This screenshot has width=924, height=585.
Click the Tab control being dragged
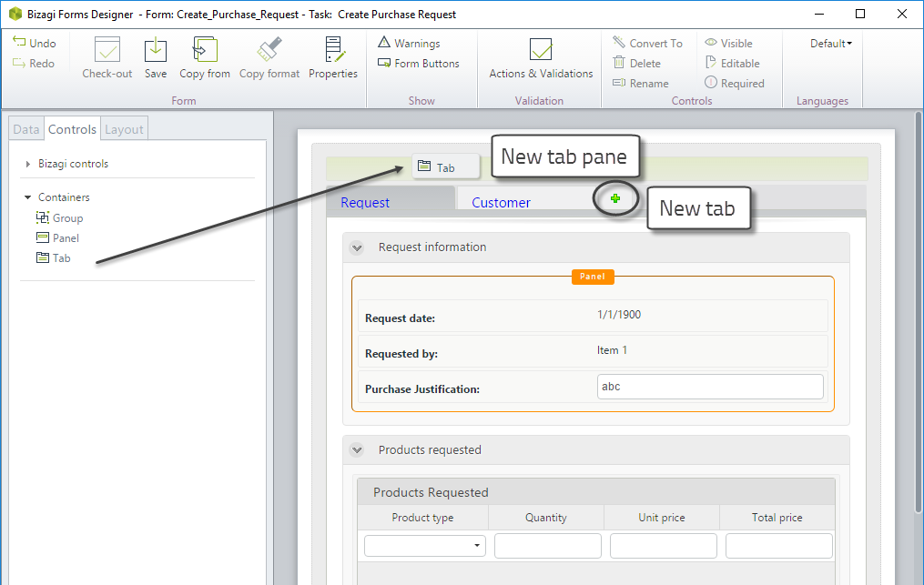tap(446, 166)
